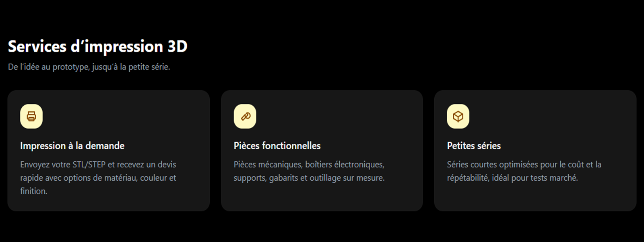Click the 'Services d'impression 3D' heading

pos(97,46)
